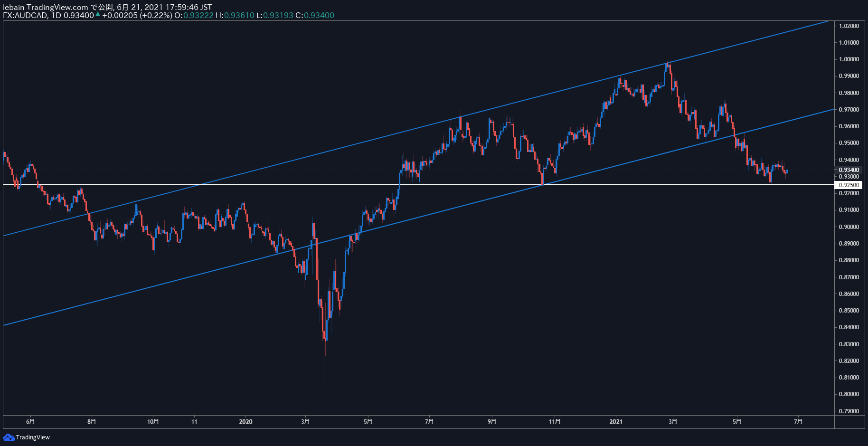
Task: Click the open value O:0.93222
Action: coord(194,15)
